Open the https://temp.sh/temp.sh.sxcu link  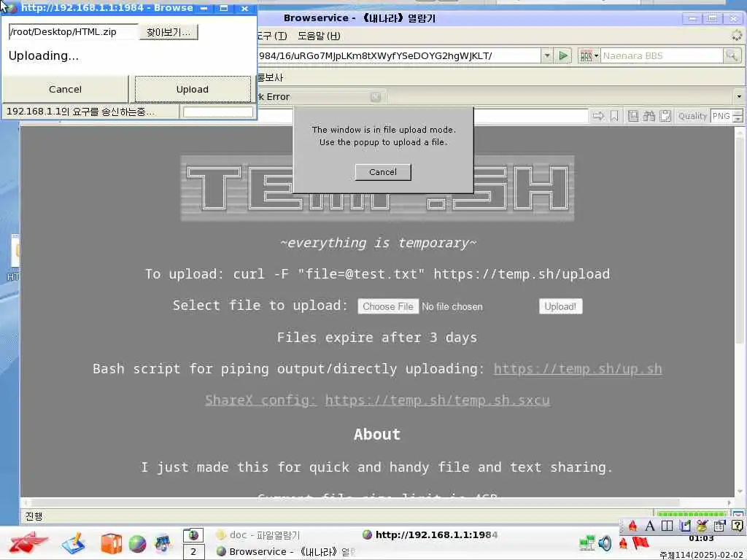point(438,400)
